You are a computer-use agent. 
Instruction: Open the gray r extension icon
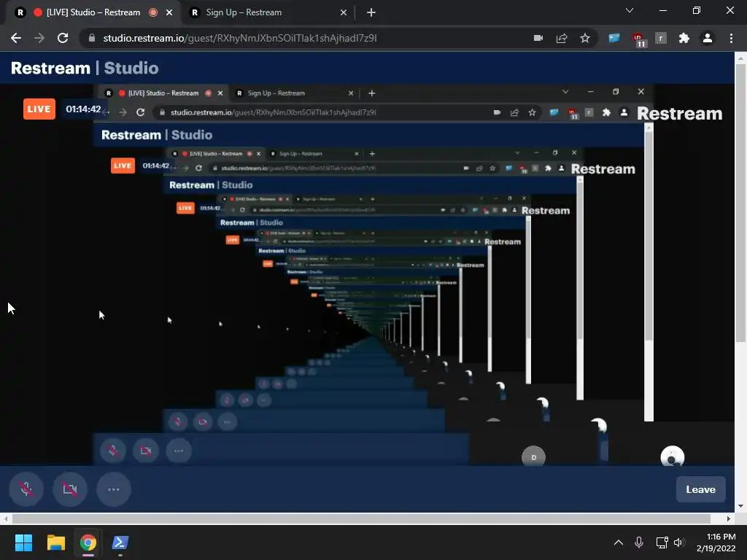(x=661, y=38)
